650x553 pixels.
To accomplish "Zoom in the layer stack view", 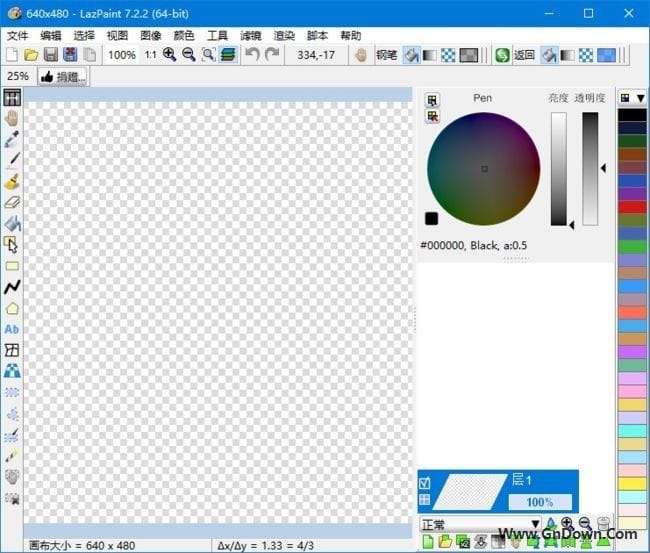I will (x=567, y=523).
